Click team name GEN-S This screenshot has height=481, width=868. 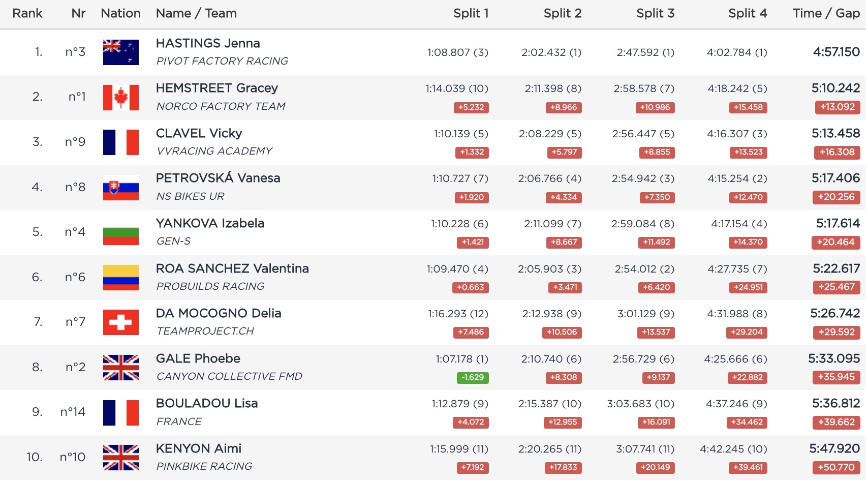click(173, 241)
